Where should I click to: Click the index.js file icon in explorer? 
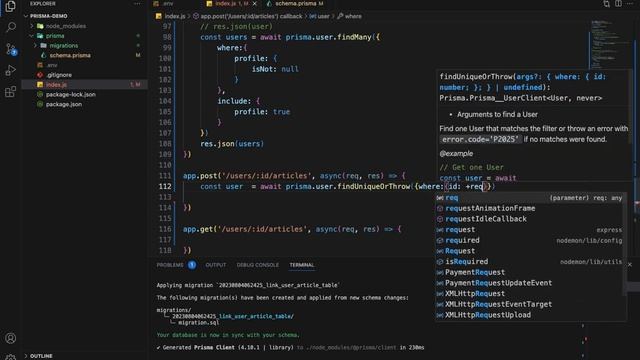click(40, 84)
